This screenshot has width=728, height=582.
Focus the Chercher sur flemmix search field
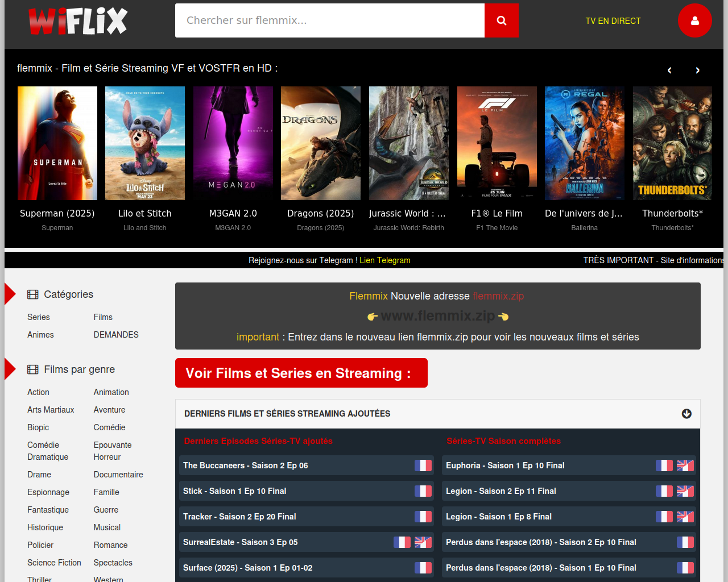(330, 20)
